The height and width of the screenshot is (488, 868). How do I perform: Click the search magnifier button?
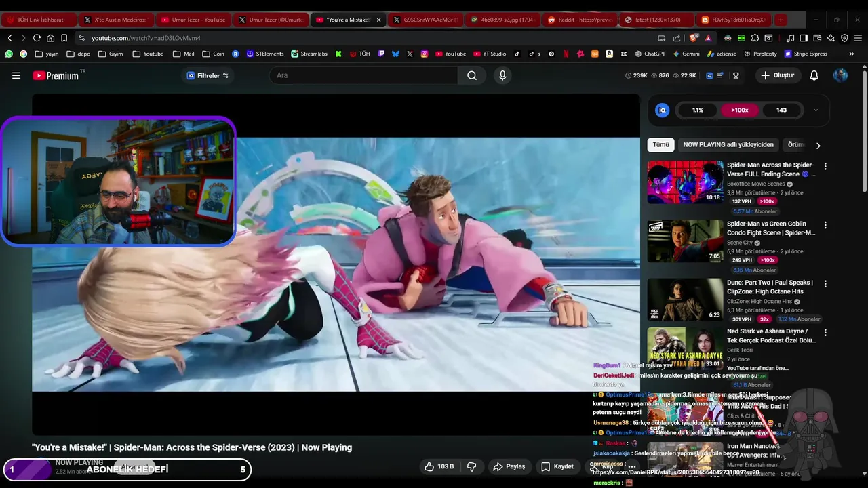(x=472, y=75)
